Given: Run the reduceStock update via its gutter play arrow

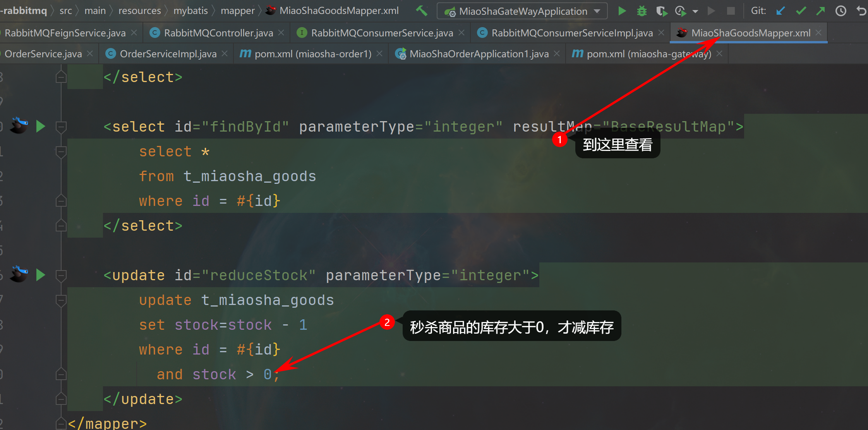Looking at the screenshot, I should pos(41,275).
